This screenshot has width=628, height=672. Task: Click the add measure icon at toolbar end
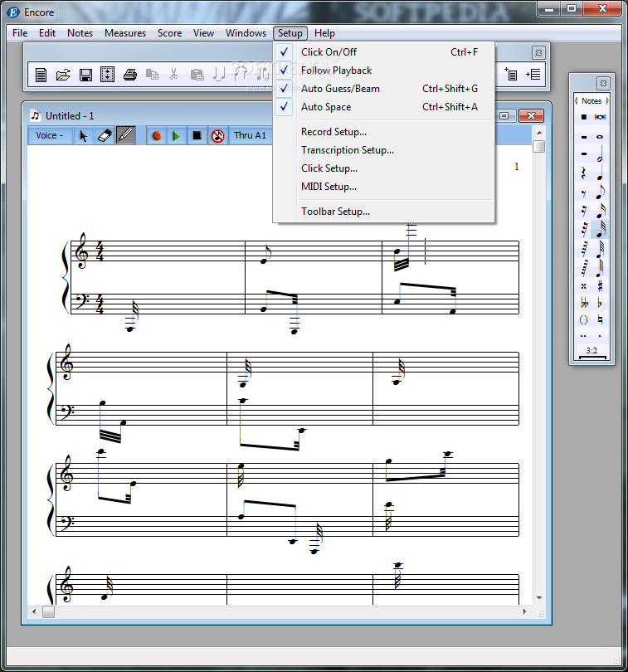(533, 74)
